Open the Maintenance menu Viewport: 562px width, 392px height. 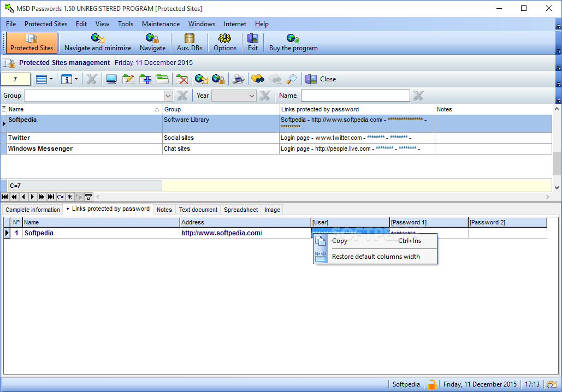click(x=161, y=24)
